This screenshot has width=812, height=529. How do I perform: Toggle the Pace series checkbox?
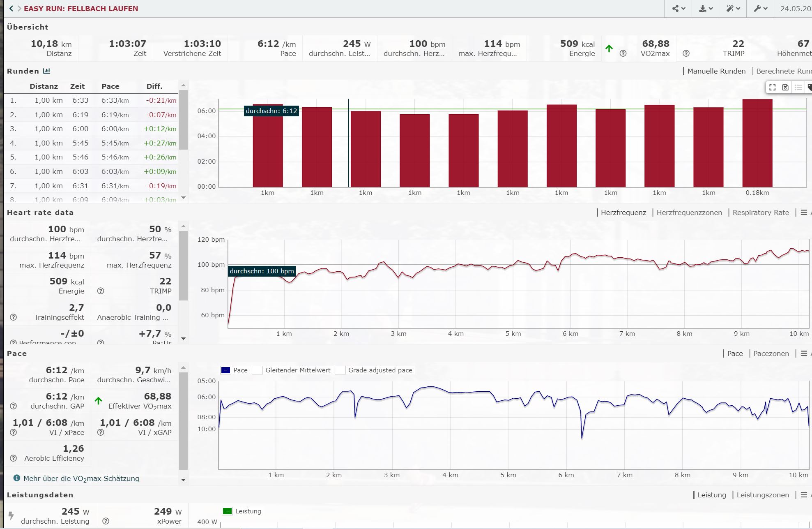(225, 370)
